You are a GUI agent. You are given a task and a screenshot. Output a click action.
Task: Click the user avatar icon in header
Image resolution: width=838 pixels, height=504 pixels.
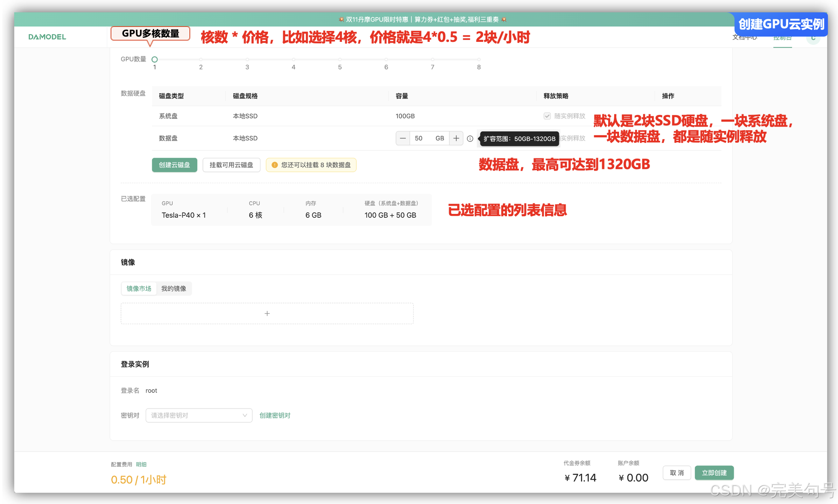(x=813, y=38)
